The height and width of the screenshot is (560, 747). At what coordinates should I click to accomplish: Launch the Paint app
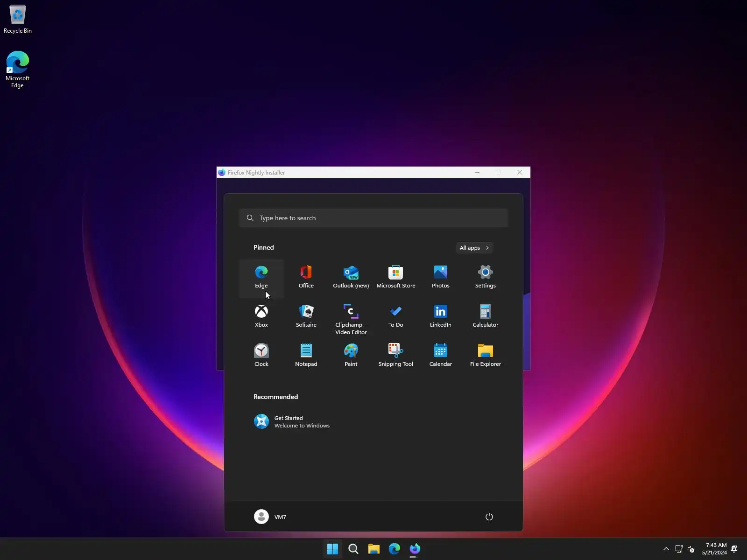[351, 356]
